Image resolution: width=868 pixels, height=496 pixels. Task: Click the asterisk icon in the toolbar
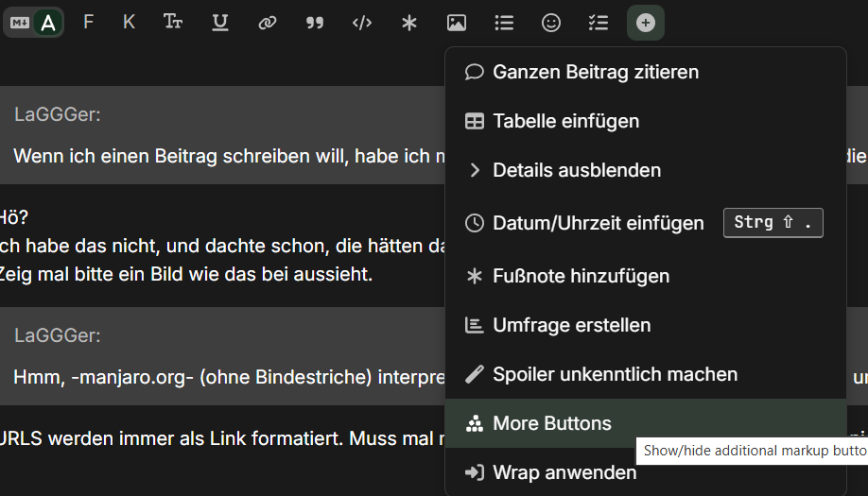click(x=409, y=23)
